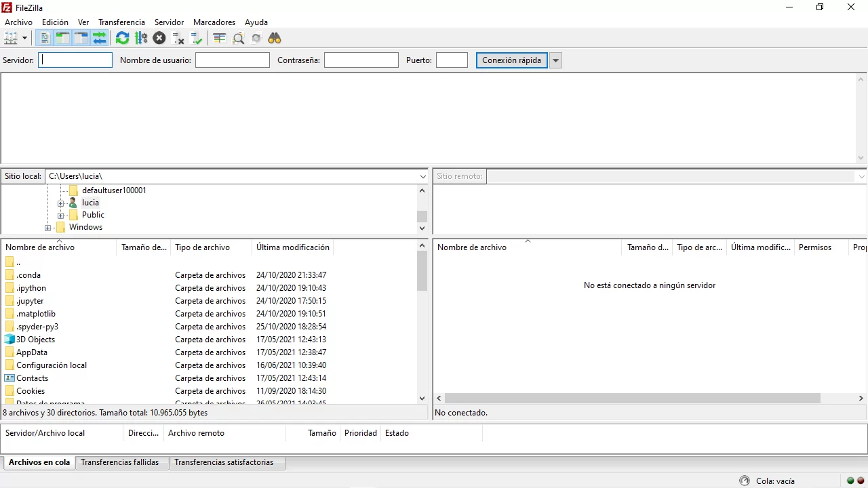This screenshot has height=488, width=868.
Task: Select the .spyder-py3 folder
Action: (37, 327)
